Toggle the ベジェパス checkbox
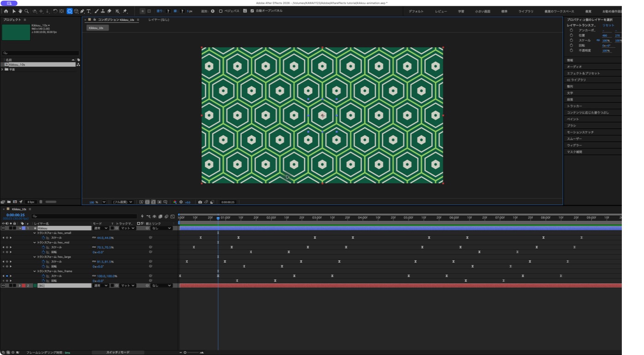The height and width of the screenshot is (355, 644). (x=221, y=11)
